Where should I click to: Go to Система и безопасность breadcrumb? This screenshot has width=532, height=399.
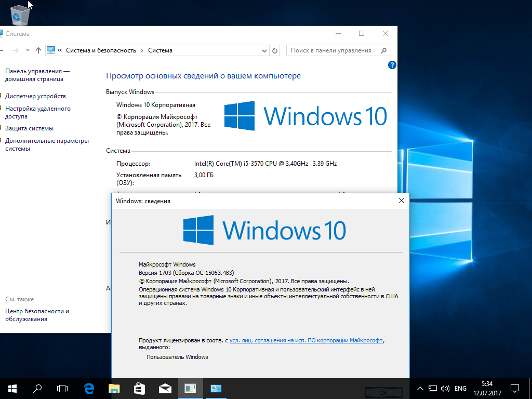pyautogui.click(x=101, y=50)
